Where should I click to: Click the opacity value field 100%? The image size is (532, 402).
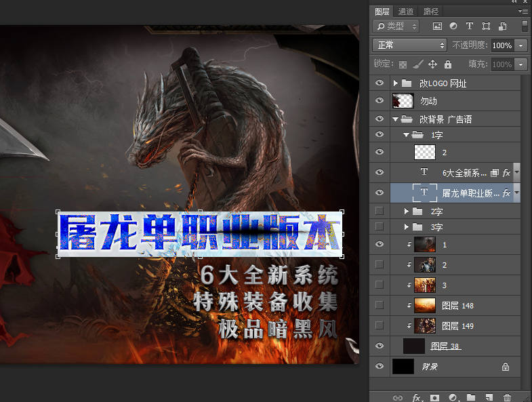(x=502, y=45)
